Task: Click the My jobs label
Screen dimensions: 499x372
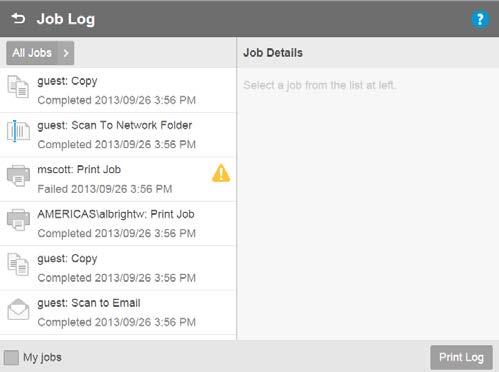Action: [42, 358]
